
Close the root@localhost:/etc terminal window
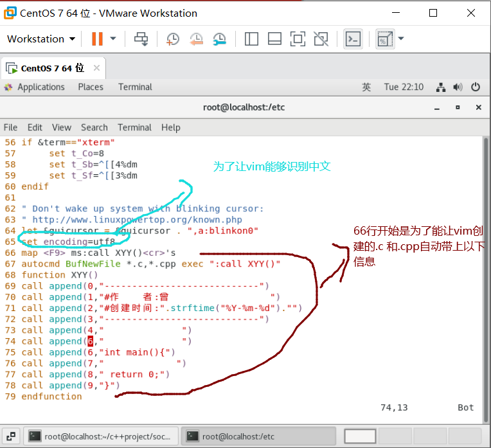[x=479, y=107]
